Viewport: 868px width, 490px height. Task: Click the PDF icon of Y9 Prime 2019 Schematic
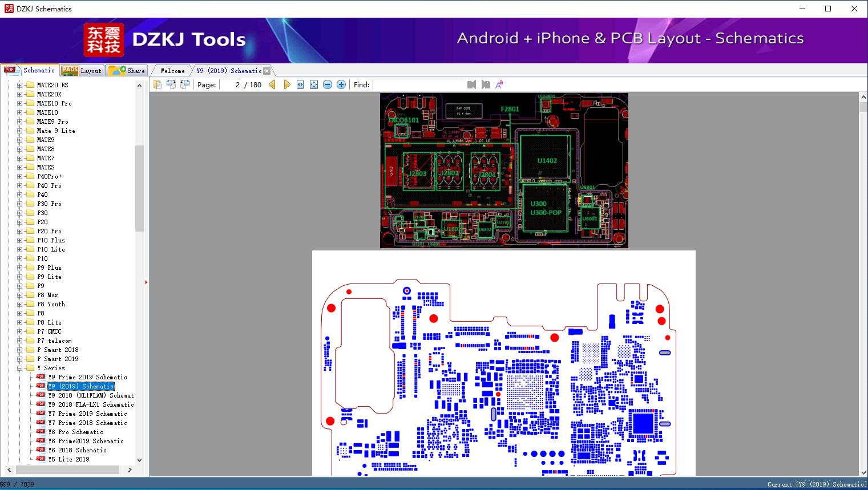pyautogui.click(x=41, y=377)
